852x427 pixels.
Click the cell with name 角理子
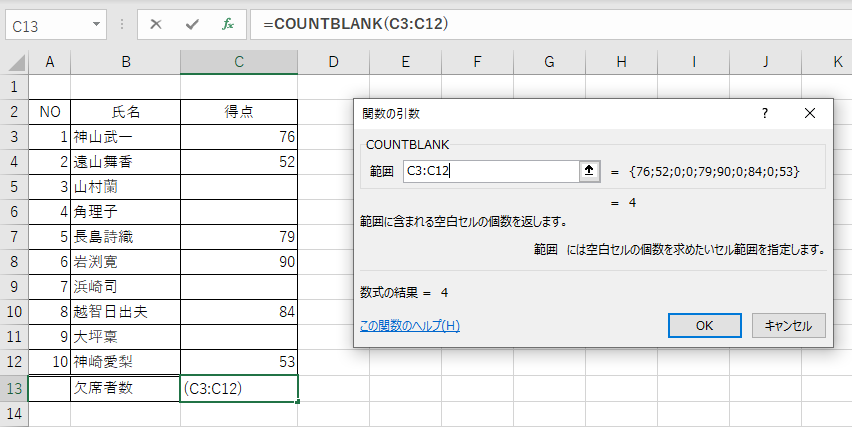(126, 212)
